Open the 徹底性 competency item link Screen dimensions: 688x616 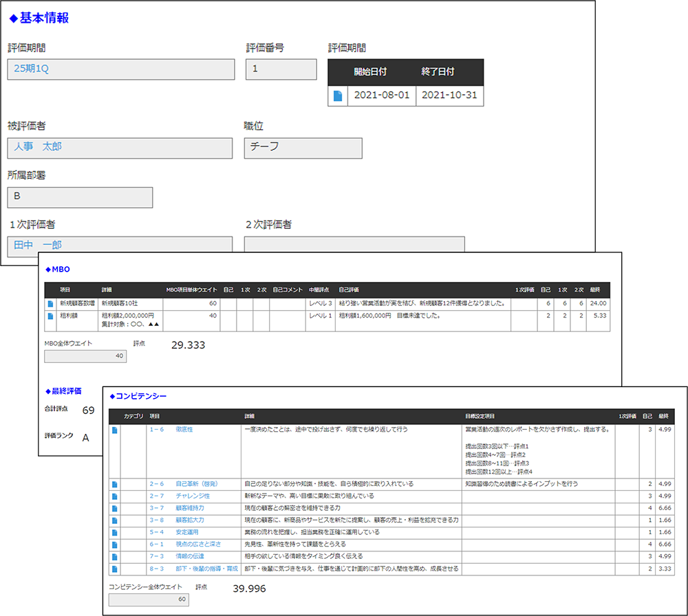point(184,430)
